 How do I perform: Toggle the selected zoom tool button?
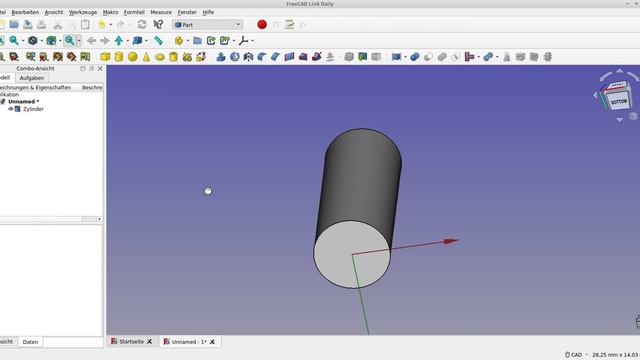click(x=69, y=40)
